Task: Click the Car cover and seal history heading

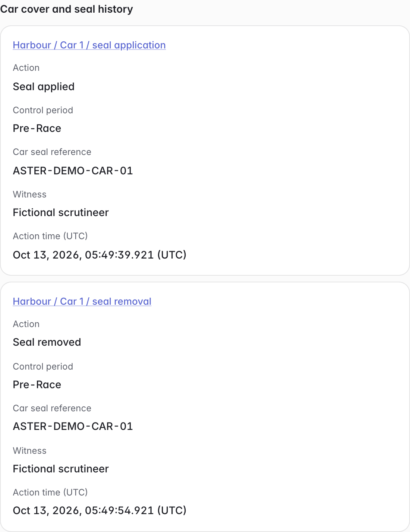Action: tap(67, 9)
